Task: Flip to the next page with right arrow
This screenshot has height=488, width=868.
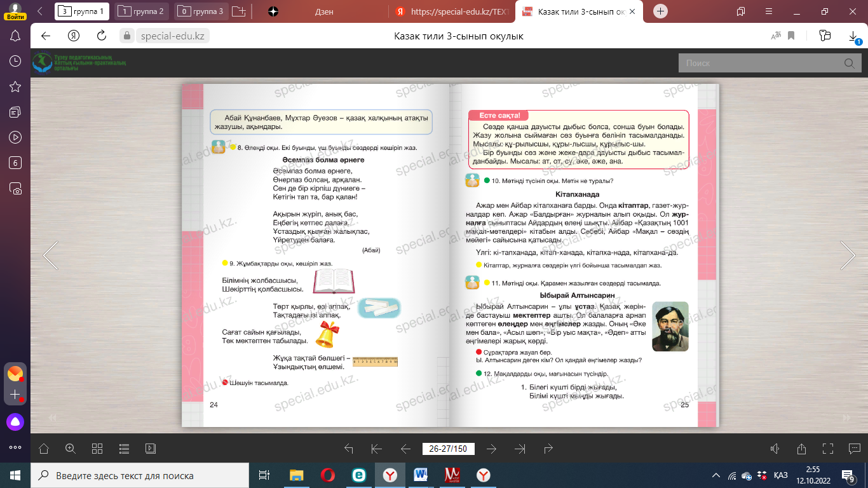Action: point(848,255)
